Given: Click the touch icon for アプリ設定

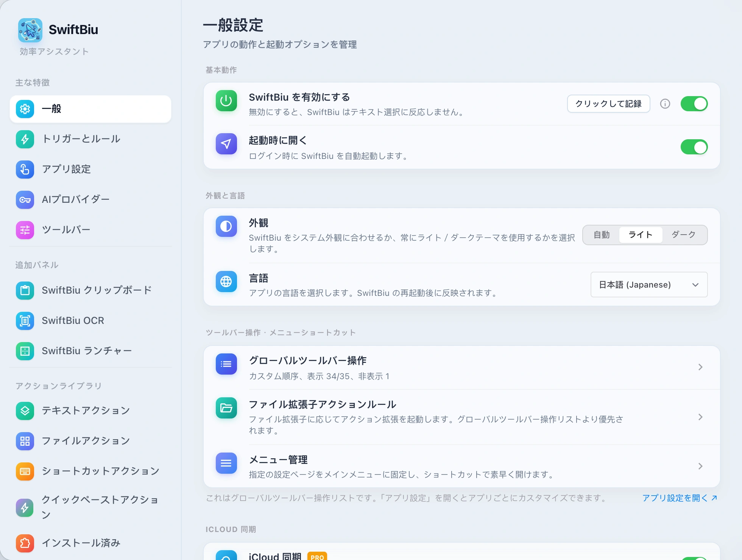Looking at the screenshot, I should pyautogui.click(x=25, y=170).
